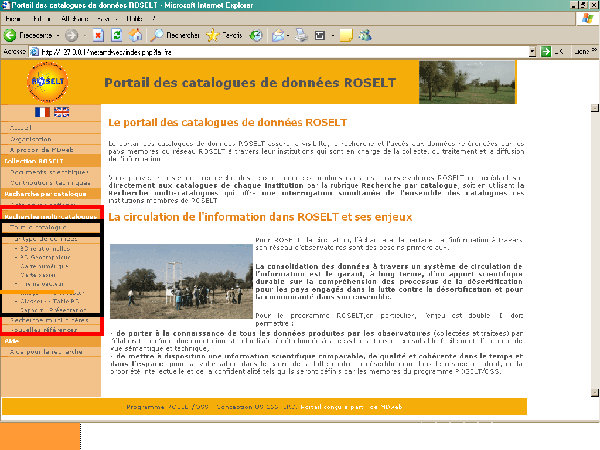The image size is (600, 450).
Task: Click the Windows flag logo in the menu bar
Action: [x=587, y=18]
